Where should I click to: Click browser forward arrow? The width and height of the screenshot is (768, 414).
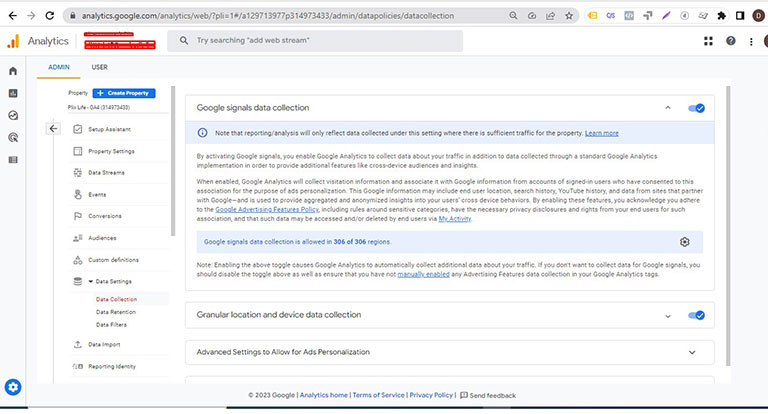tap(31, 16)
